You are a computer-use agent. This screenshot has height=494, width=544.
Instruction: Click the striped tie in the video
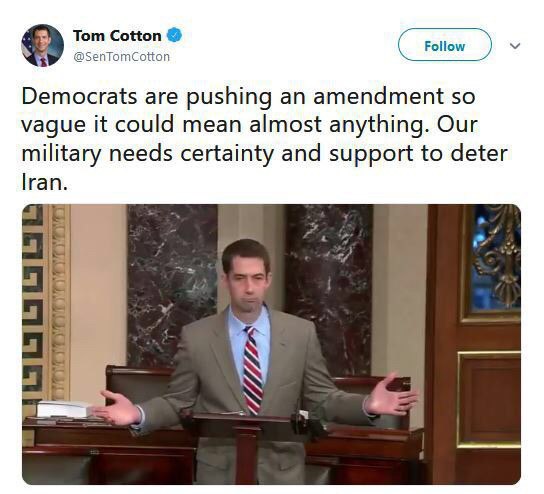point(252,369)
